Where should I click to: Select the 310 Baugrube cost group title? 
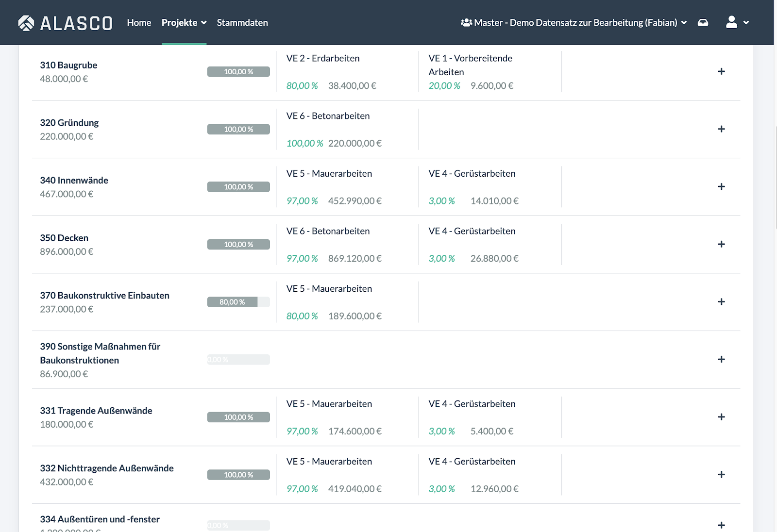(x=68, y=65)
